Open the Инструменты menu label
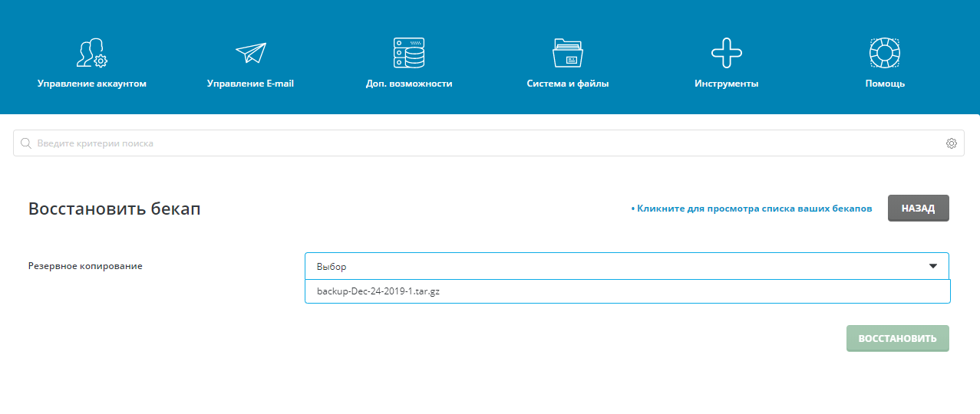Viewport: 980px width, 414px height. point(726,84)
